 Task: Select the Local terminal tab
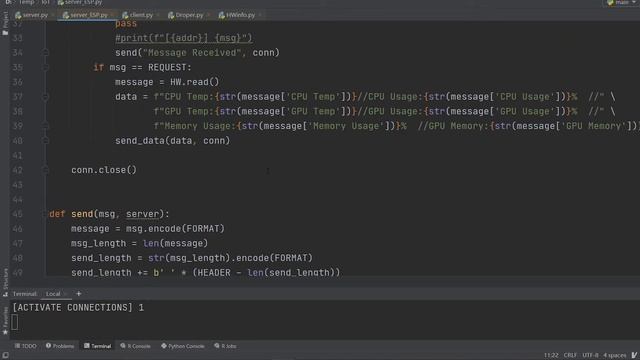pyautogui.click(x=53, y=294)
